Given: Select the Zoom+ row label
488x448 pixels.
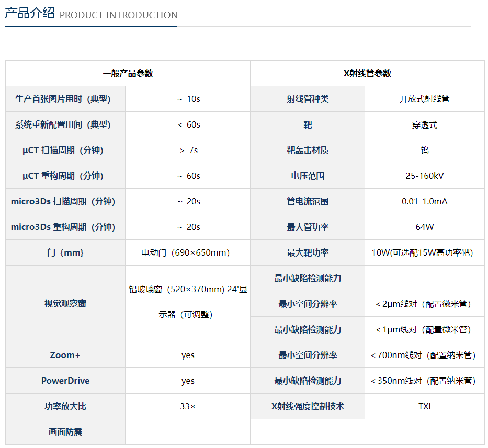Looking at the screenshot, I should (x=65, y=355).
